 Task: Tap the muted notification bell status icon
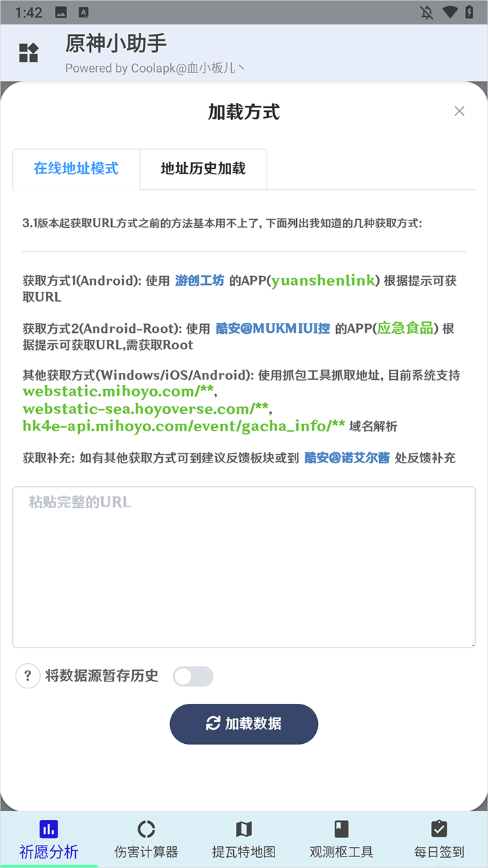(x=426, y=12)
